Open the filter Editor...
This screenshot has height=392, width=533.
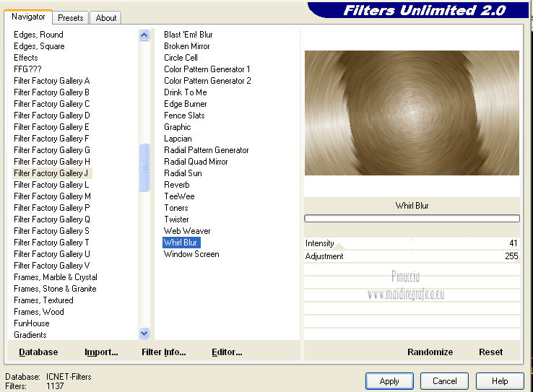click(x=227, y=352)
